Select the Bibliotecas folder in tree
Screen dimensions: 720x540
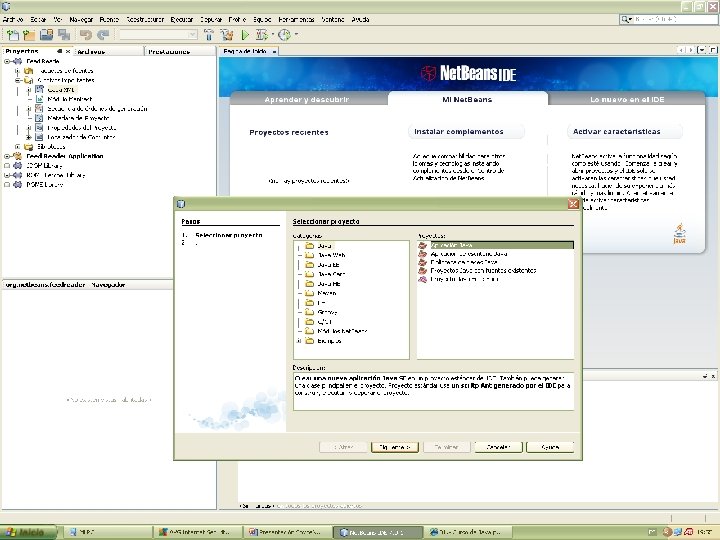(51, 147)
